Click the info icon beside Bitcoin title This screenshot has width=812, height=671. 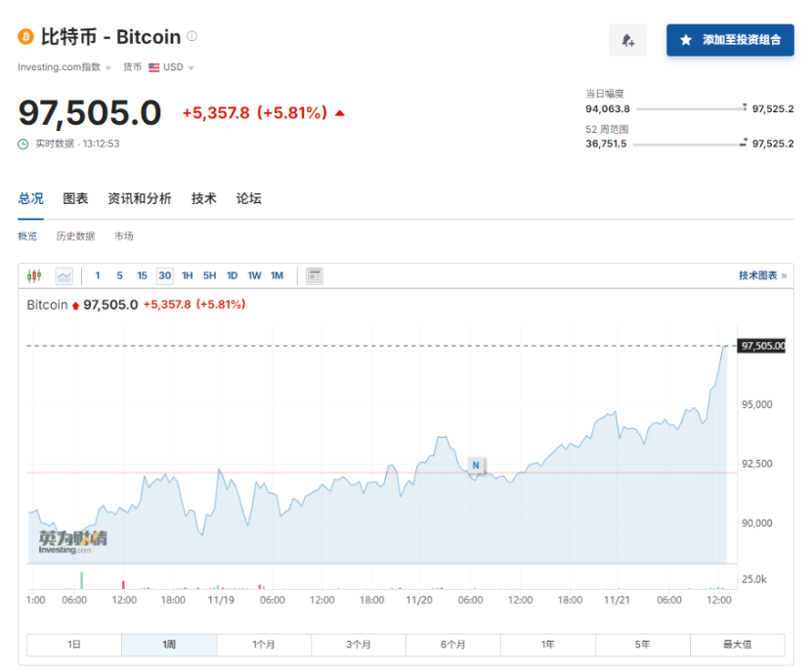point(192,36)
